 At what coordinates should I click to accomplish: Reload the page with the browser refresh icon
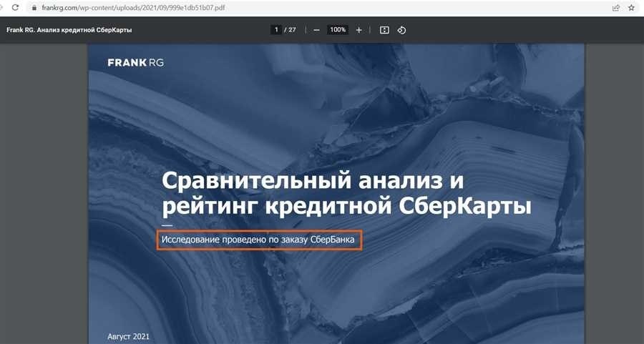(15, 7)
